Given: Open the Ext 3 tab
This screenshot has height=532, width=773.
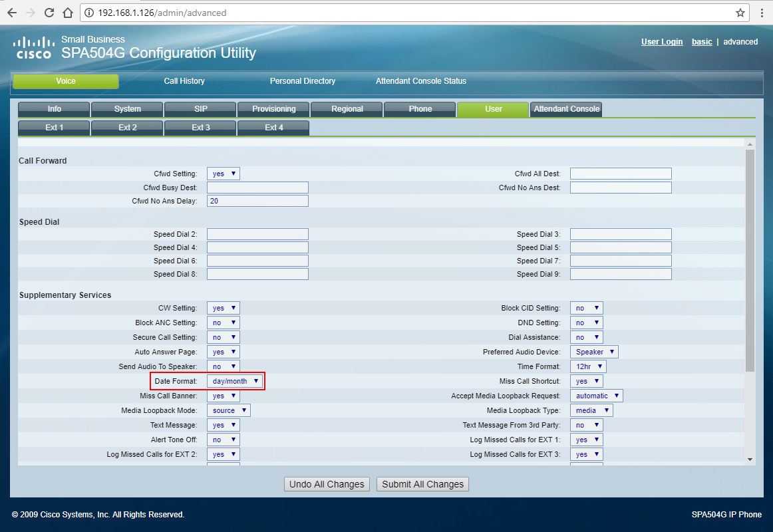Looking at the screenshot, I should [201, 128].
